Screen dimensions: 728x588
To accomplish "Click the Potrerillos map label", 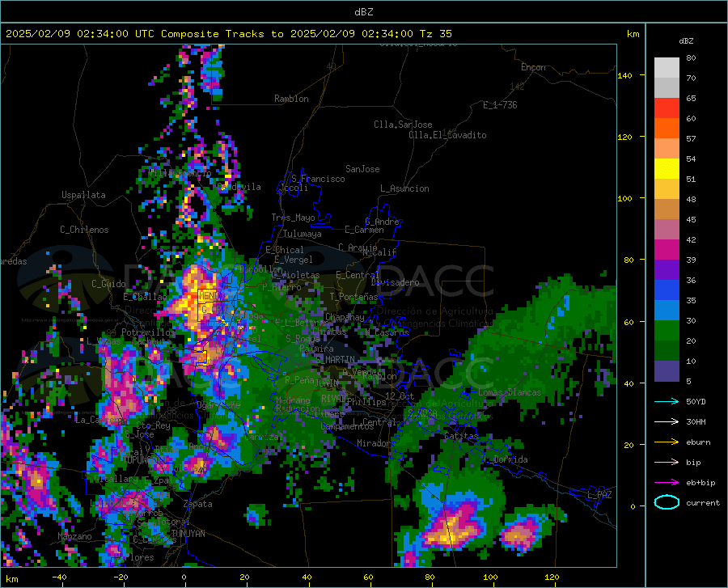I will coord(148,332).
